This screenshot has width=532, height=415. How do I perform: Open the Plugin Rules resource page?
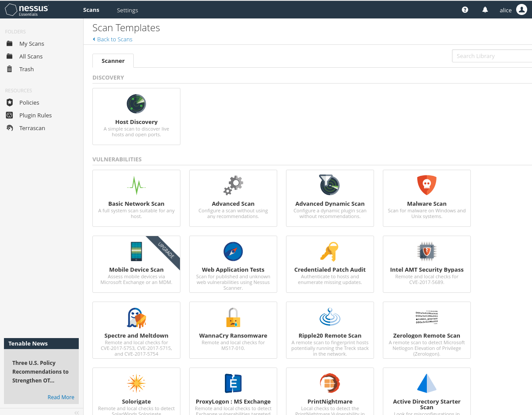point(36,115)
